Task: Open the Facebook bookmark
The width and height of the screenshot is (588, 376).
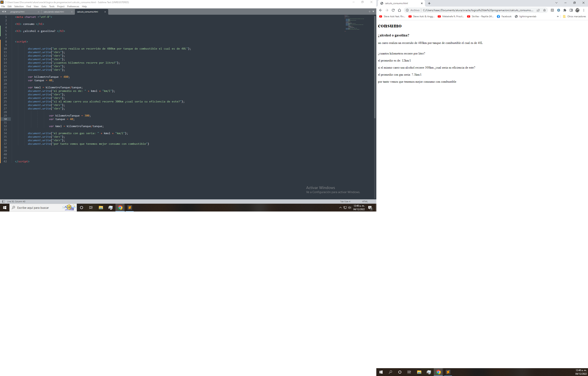Action: 504,17
